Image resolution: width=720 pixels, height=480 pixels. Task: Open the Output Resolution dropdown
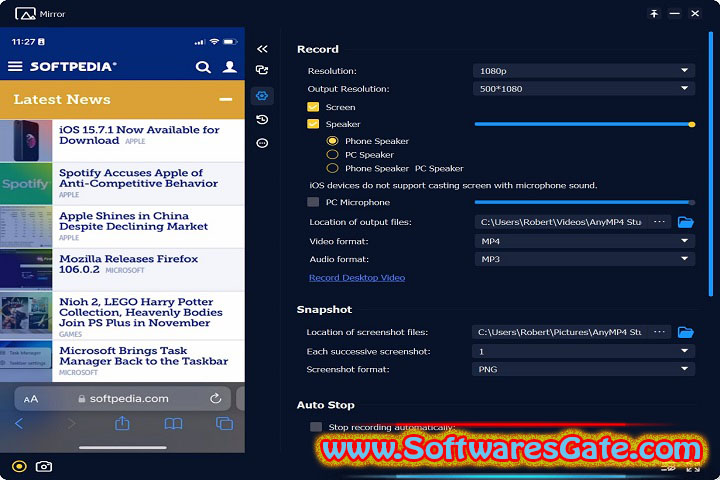pyautogui.click(x=584, y=89)
